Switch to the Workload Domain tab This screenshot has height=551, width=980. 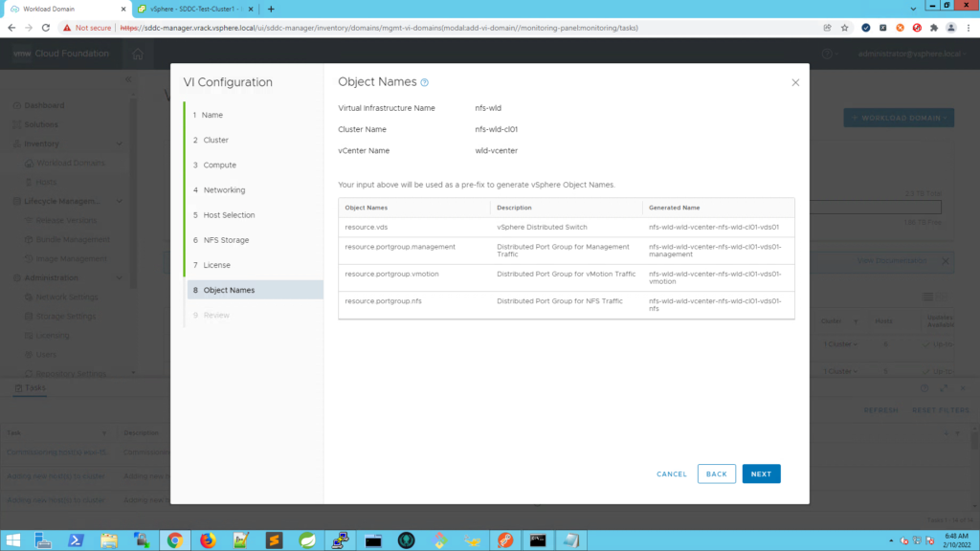(x=66, y=9)
